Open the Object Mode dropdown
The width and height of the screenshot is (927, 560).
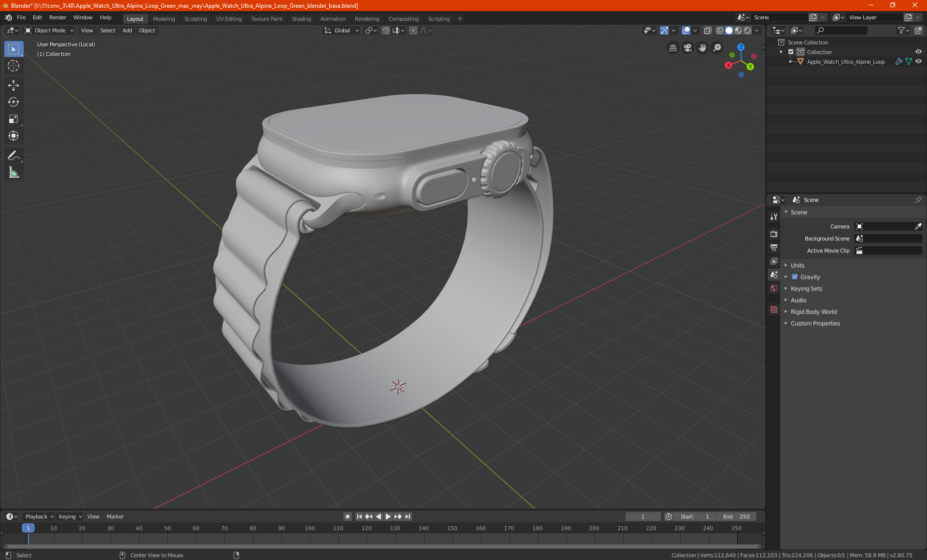pos(49,30)
